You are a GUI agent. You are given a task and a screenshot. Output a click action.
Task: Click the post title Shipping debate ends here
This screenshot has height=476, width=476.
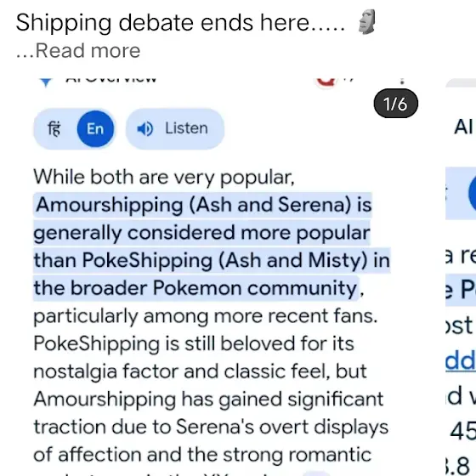(x=180, y=22)
